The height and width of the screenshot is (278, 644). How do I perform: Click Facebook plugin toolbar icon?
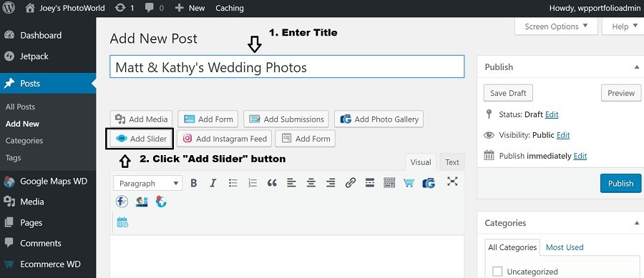click(x=122, y=202)
